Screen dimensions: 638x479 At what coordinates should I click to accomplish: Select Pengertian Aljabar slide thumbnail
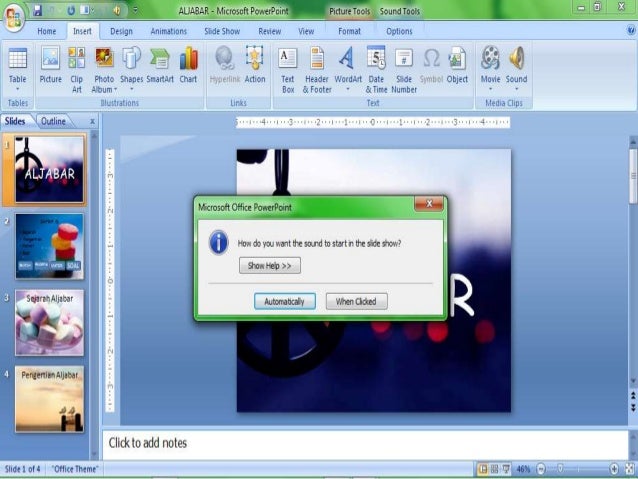point(49,399)
